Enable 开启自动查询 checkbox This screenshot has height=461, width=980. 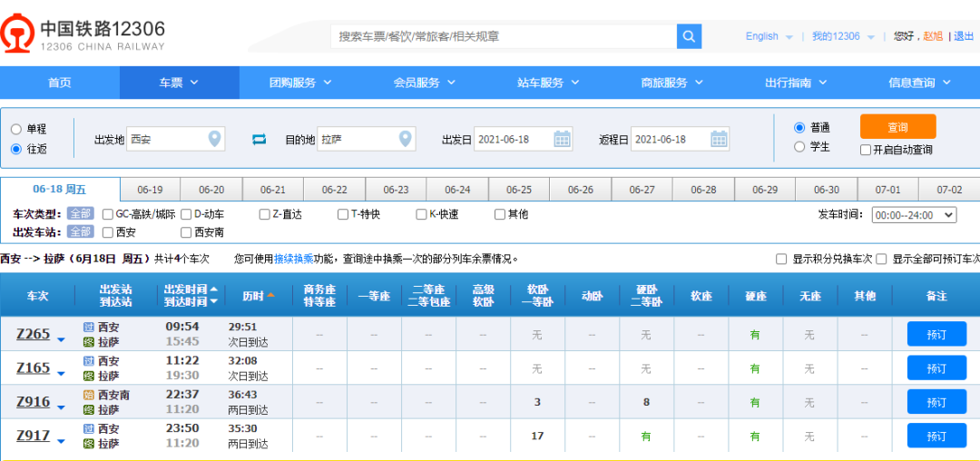(866, 150)
